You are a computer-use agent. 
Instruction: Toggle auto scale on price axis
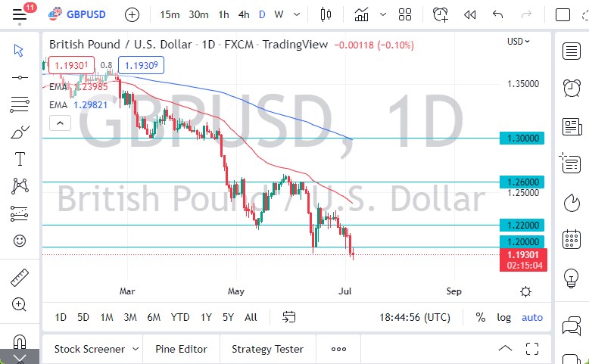click(532, 317)
